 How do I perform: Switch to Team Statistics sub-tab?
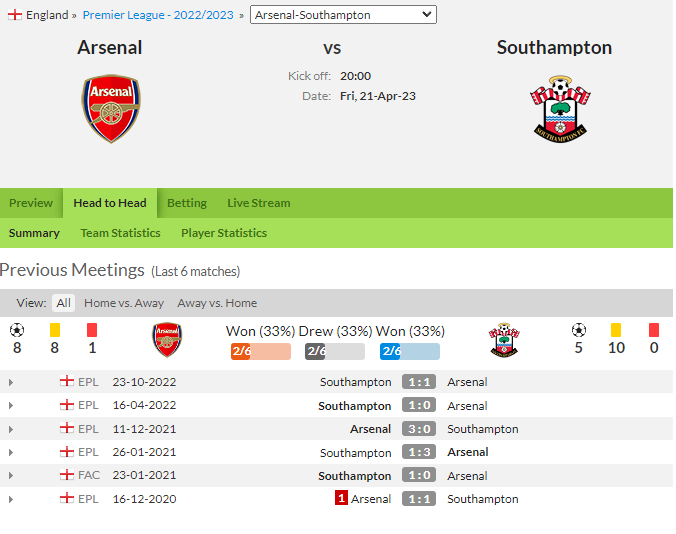point(120,233)
